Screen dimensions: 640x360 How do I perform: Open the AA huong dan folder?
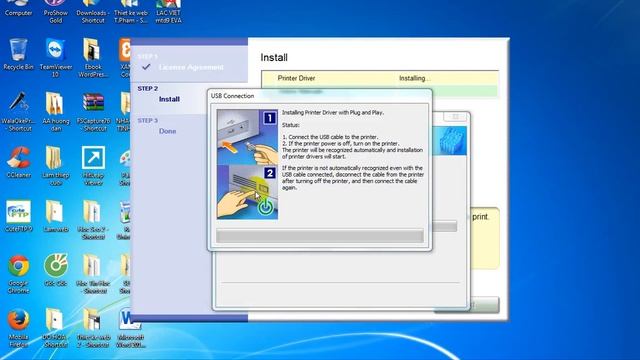tap(56, 111)
